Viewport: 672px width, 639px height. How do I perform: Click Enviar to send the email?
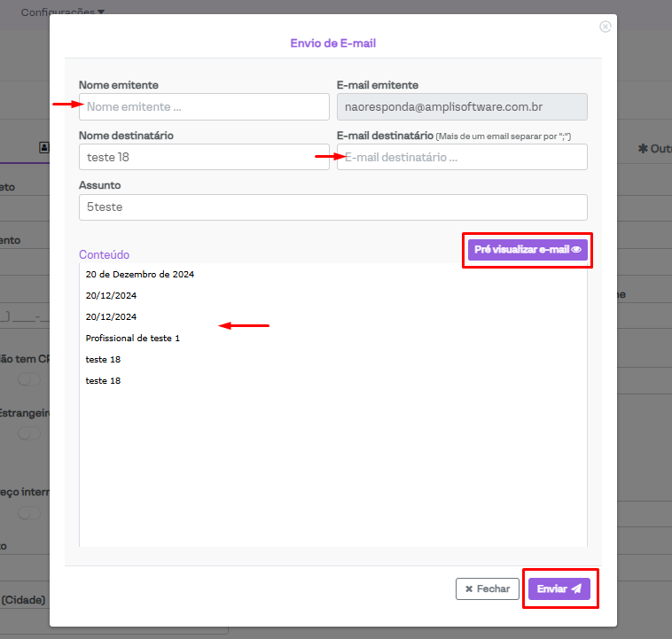click(559, 588)
